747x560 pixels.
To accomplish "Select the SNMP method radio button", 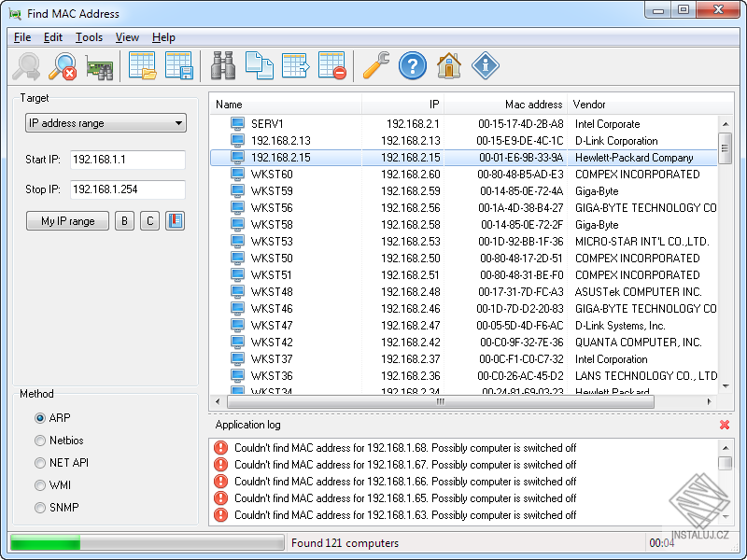I will click(x=40, y=508).
